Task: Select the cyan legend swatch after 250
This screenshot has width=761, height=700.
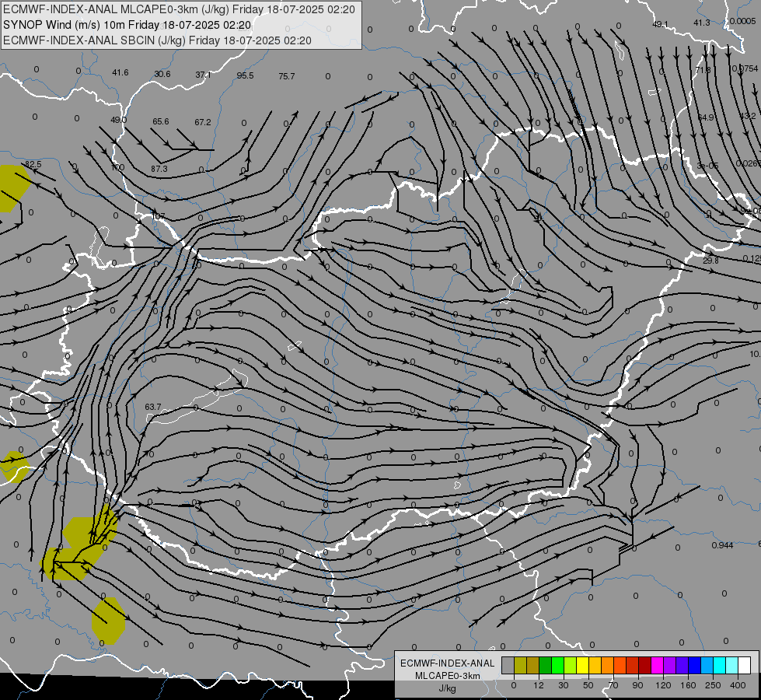Action: click(719, 665)
